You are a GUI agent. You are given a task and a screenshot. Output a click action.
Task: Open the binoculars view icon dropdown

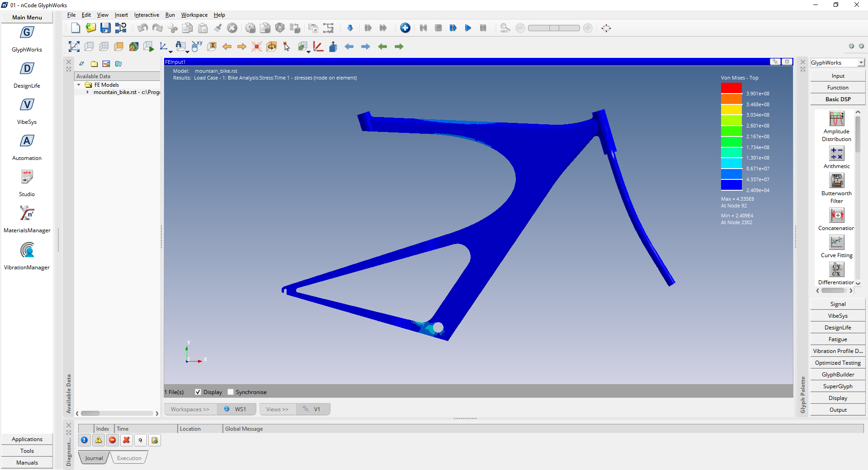point(186,52)
